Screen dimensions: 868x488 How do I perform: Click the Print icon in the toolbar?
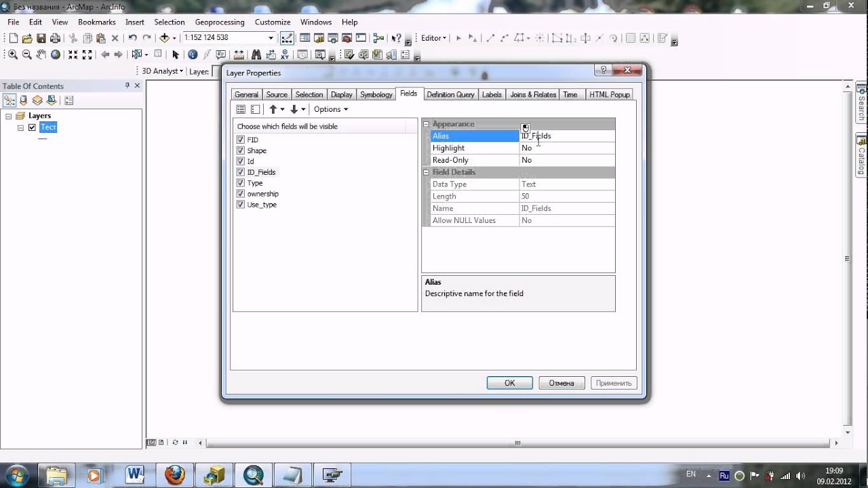click(x=55, y=38)
